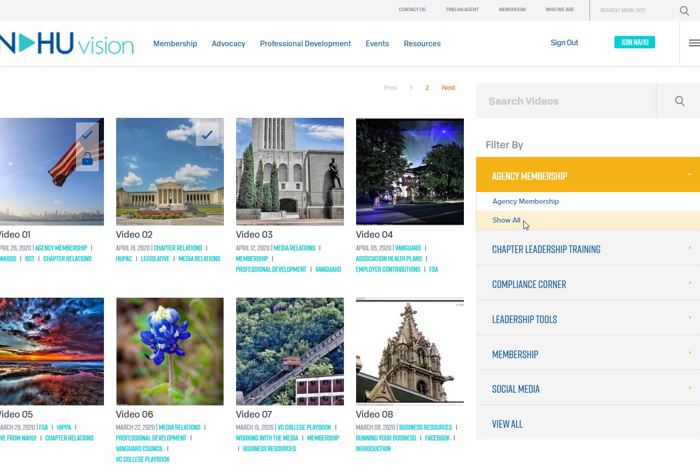Open the Who We Are link
This screenshot has width=700, height=475.
pyautogui.click(x=559, y=9)
